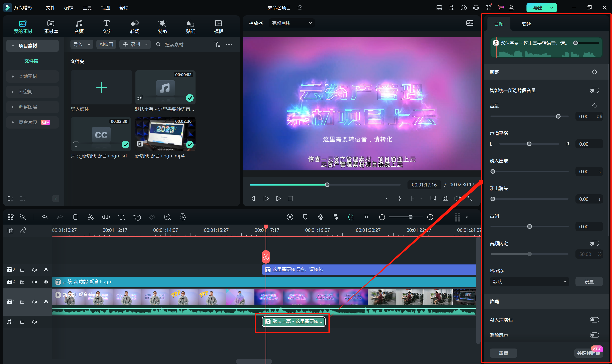Open the 文件 menu
The width and height of the screenshot is (612, 364).
50,8
